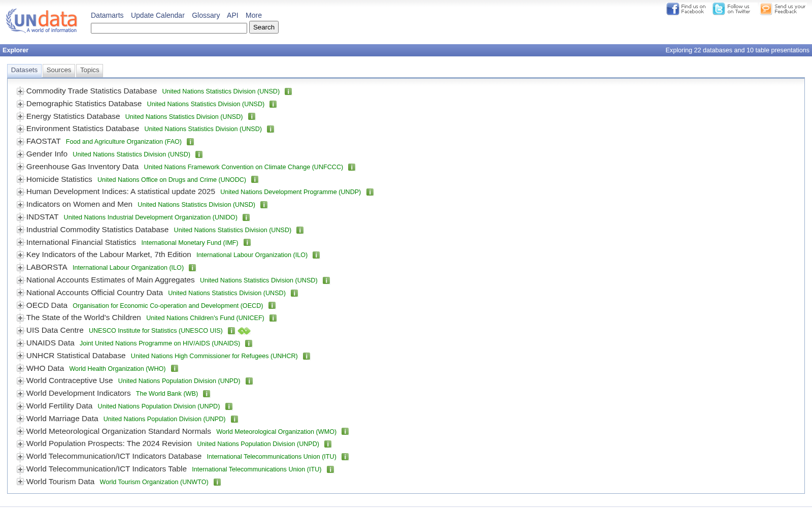812x508 pixels.
Task: Expand International Financial Statistics node
Action: click(x=20, y=242)
